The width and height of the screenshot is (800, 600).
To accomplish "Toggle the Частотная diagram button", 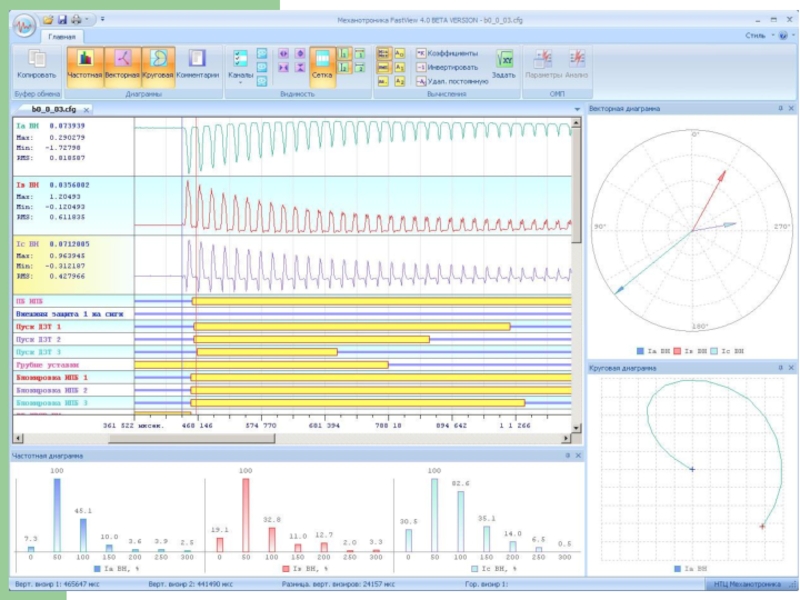I will tap(85, 62).
